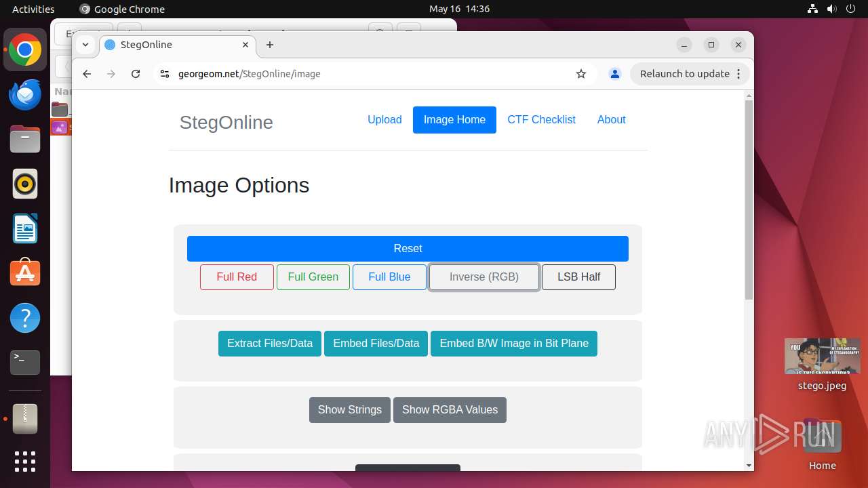Open the power menu icon in top bar

click(x=851, y=9)
